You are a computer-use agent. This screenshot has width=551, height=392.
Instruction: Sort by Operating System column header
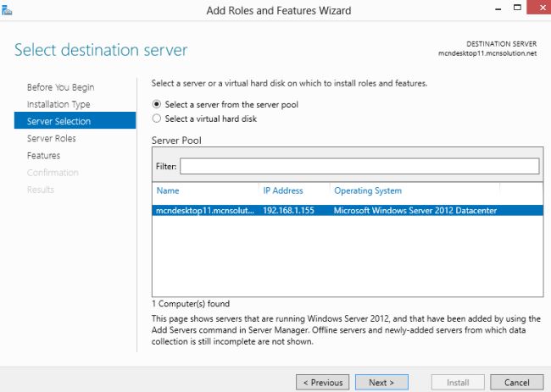(368, 190)
